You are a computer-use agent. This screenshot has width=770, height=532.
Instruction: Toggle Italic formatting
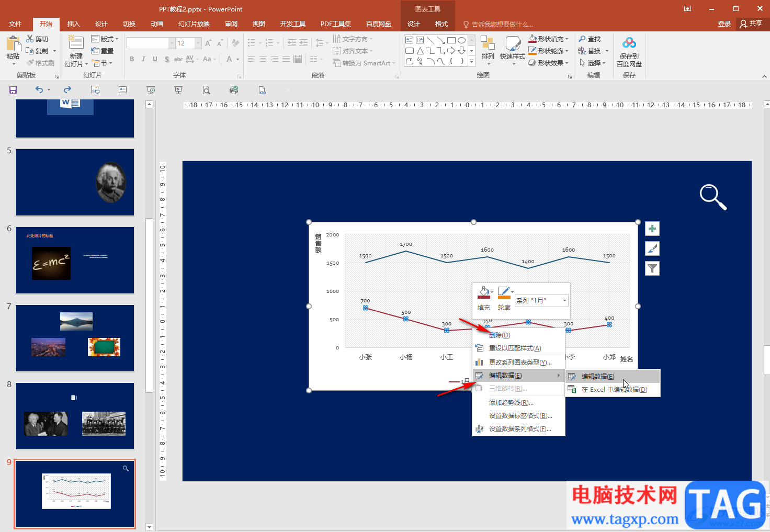[143, 59]
